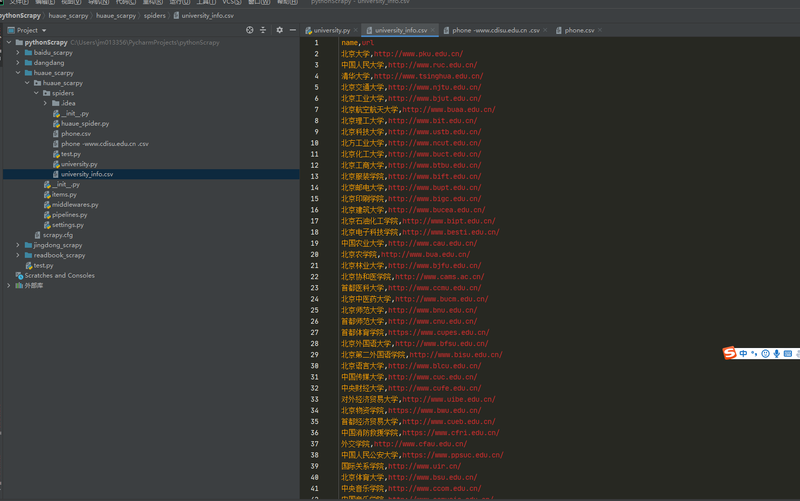Click the https://www.cupes.edu.cn/ text
800x501 pixels.
[x=439, y=333]
